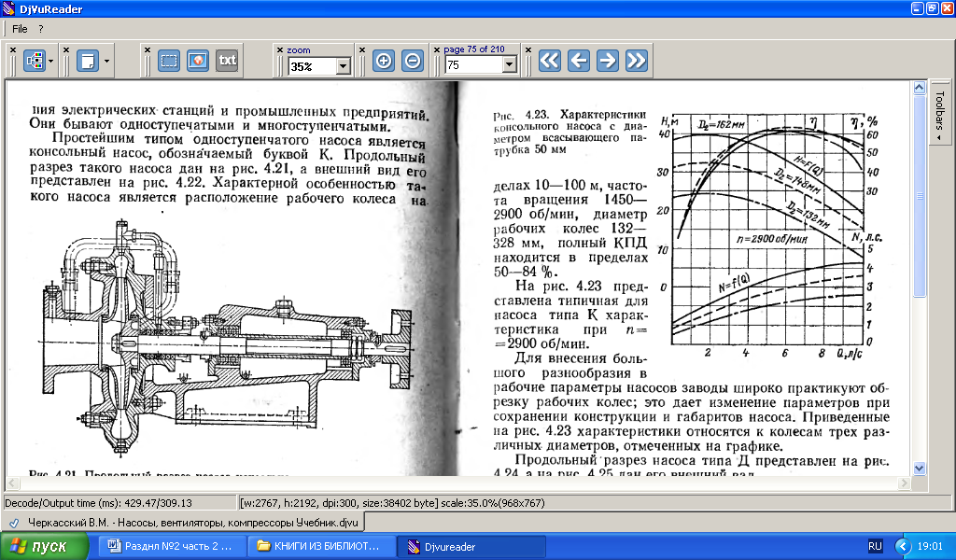The height and width of the screenshot is (560, 956).
Task: Close the selection tools toolbar with its x
Action: pos(147,50)
